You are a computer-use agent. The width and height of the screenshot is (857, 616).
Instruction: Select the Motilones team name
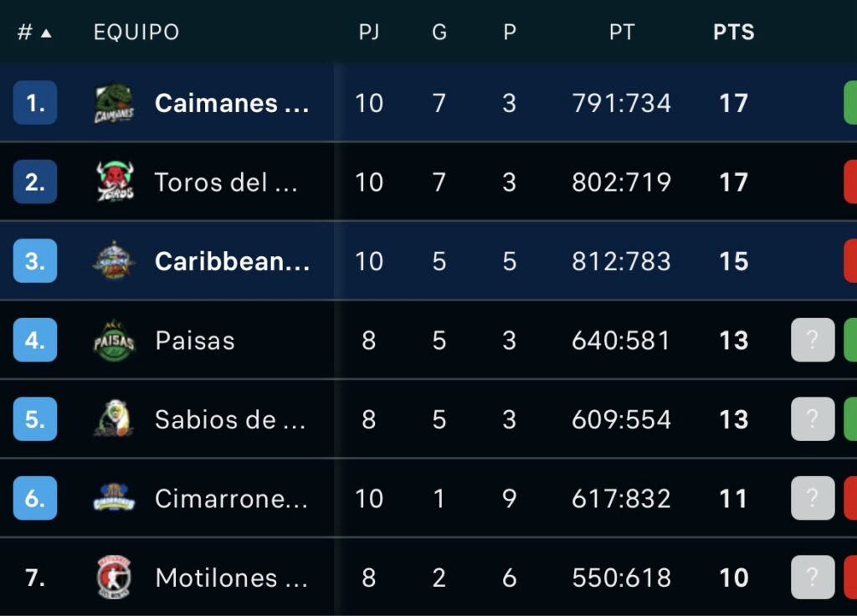click(x=231, y=577)
